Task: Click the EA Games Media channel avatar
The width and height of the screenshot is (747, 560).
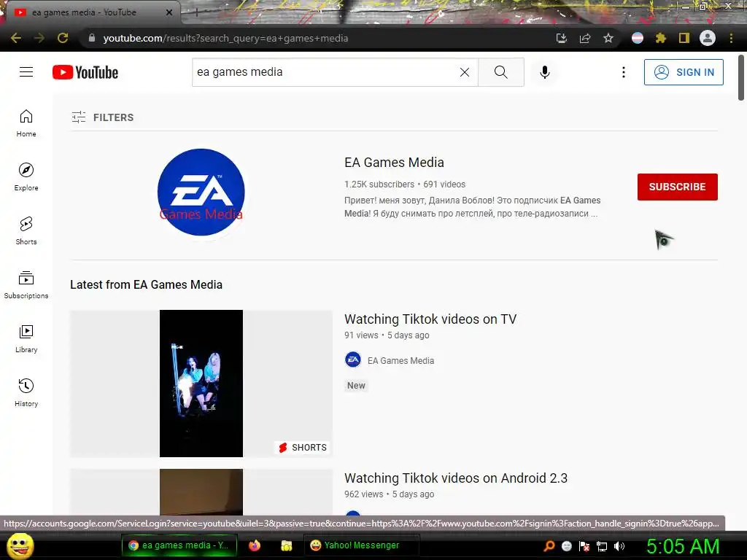Action: coord(201,192)
